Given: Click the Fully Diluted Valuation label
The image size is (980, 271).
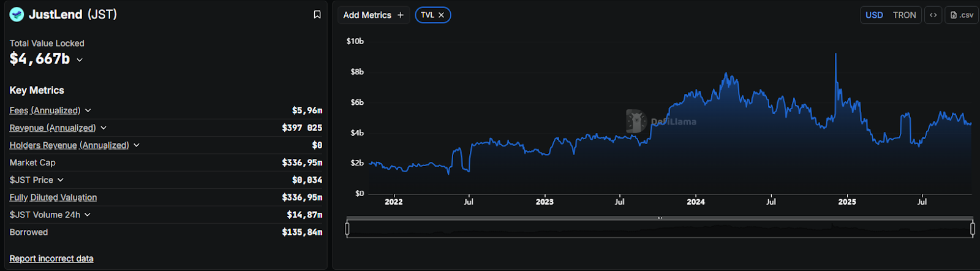Looking at the screenshot, I should click(53, 197).
